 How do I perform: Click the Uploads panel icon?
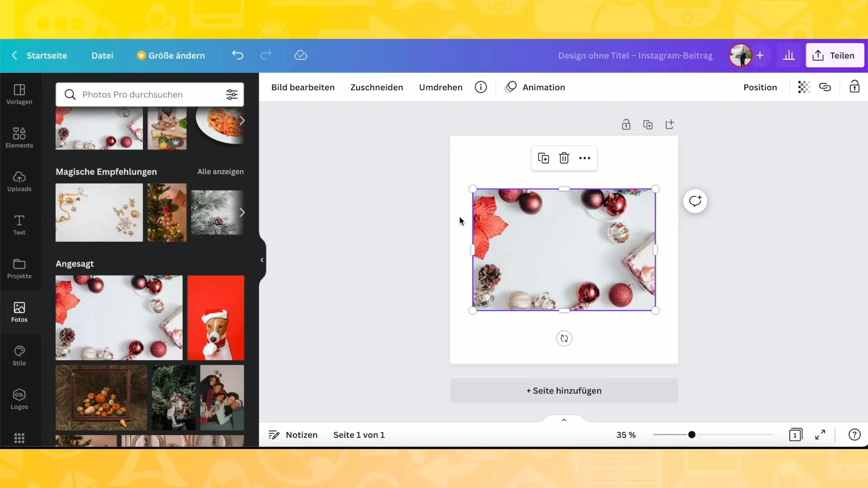tap(19, 181)
